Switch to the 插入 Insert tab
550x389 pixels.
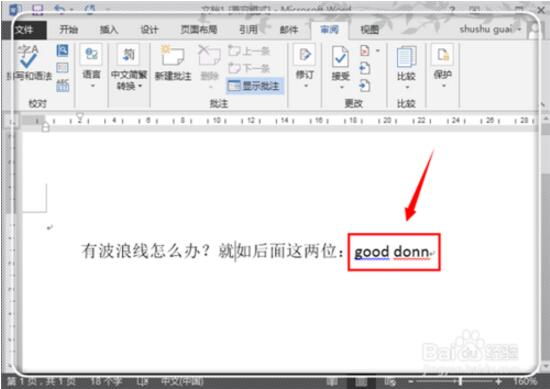click(x=109, y=29)
